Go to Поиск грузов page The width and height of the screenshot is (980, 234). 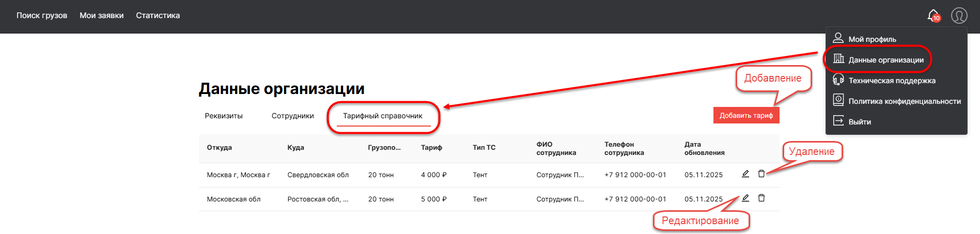[x=42, y=15]
